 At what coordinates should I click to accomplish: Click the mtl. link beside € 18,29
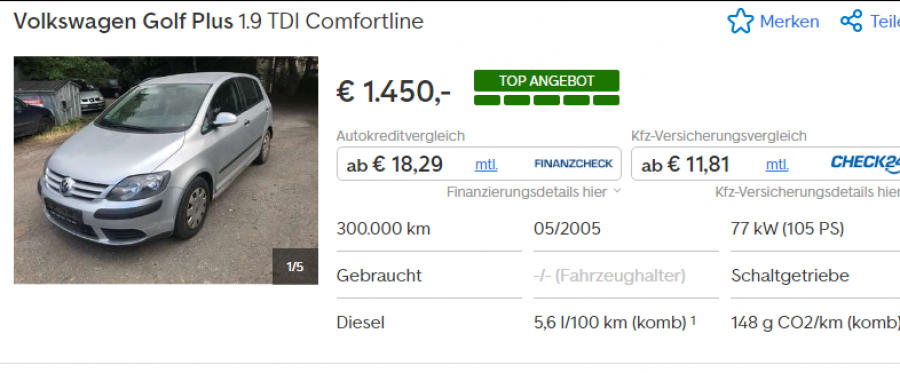(486, 165)
